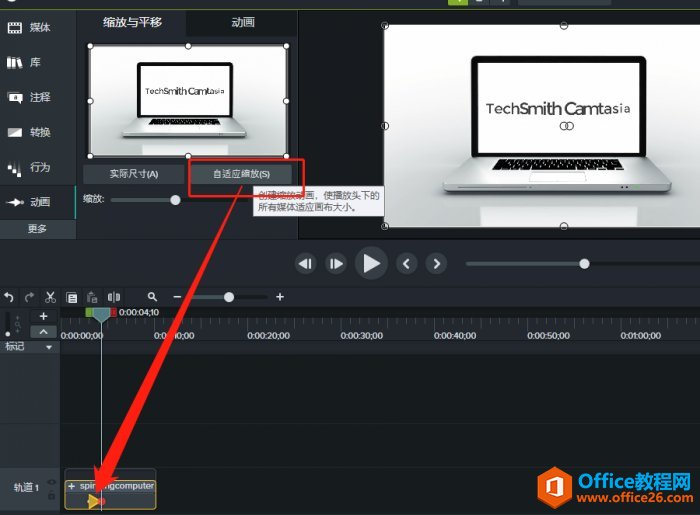The image size is (700, 515).
Task: Expand the 标记 marker dropdown arrow
Action: (48, 347)
